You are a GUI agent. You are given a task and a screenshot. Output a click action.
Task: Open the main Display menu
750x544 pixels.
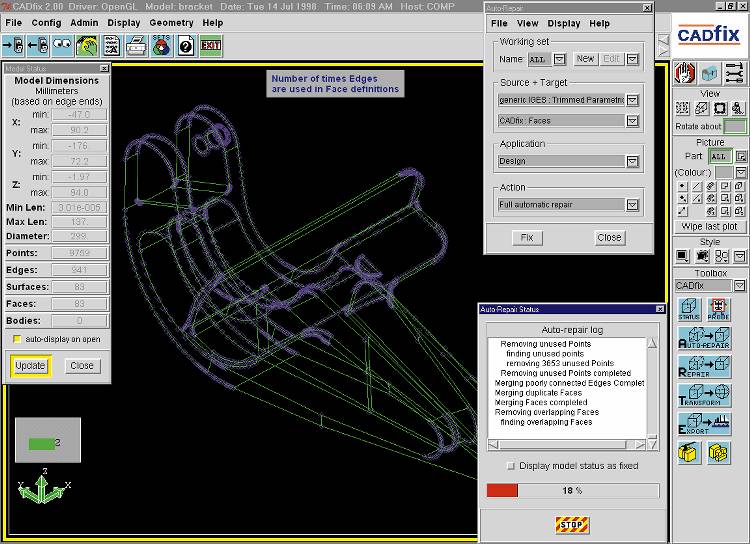tap(124, 22)
